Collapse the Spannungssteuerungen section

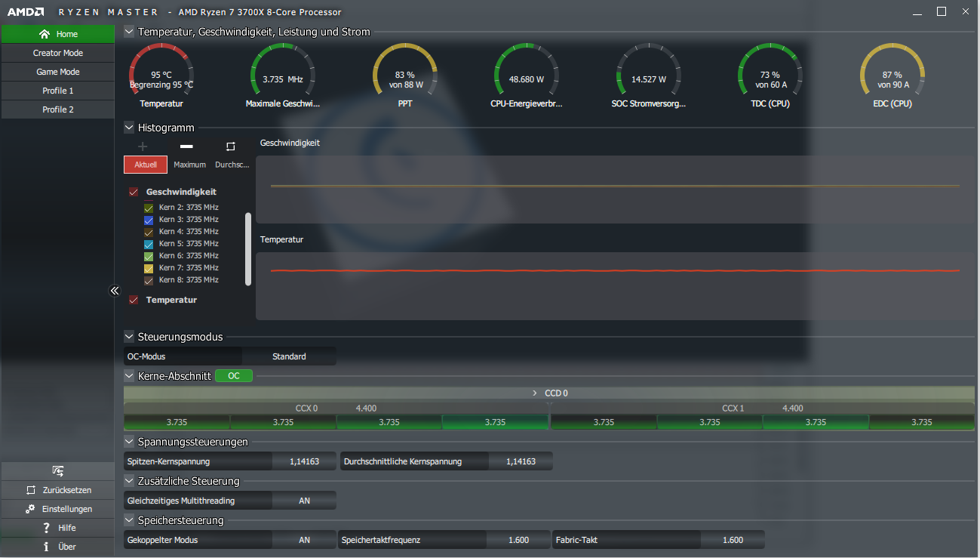click(129, 442)
